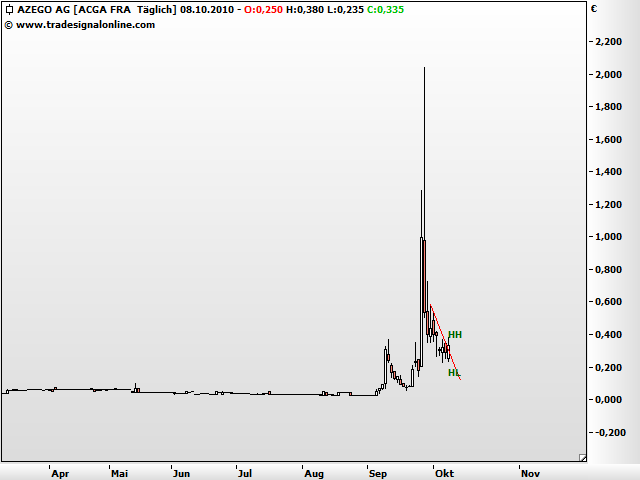Click the close value C:0,335
Viewport: 640px width, 480px height.
click(x=385, y=9)
